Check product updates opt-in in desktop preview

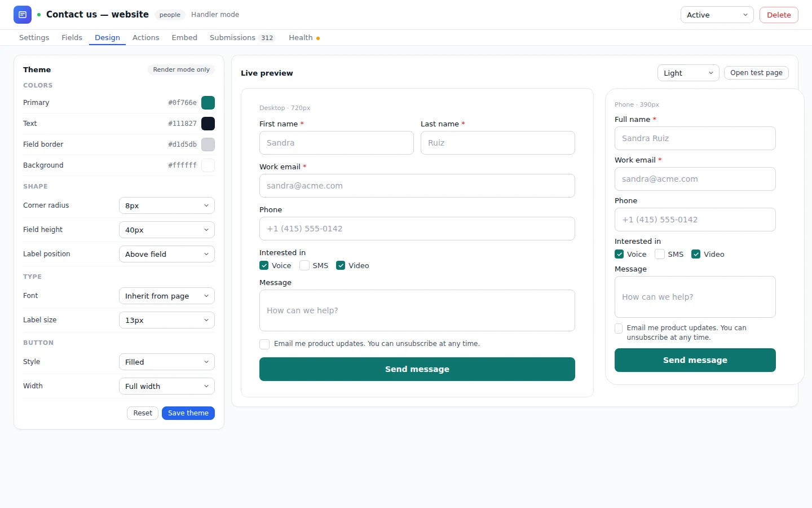[x=264, y=344]
